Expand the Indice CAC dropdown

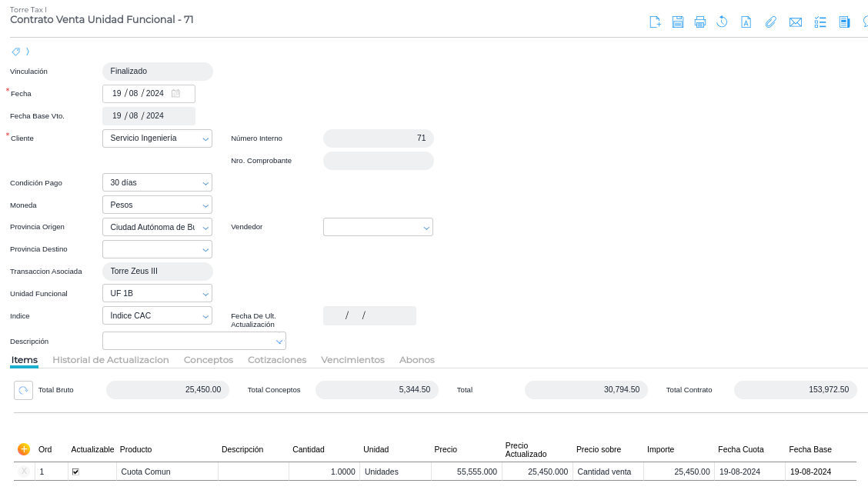pos(205,316)
